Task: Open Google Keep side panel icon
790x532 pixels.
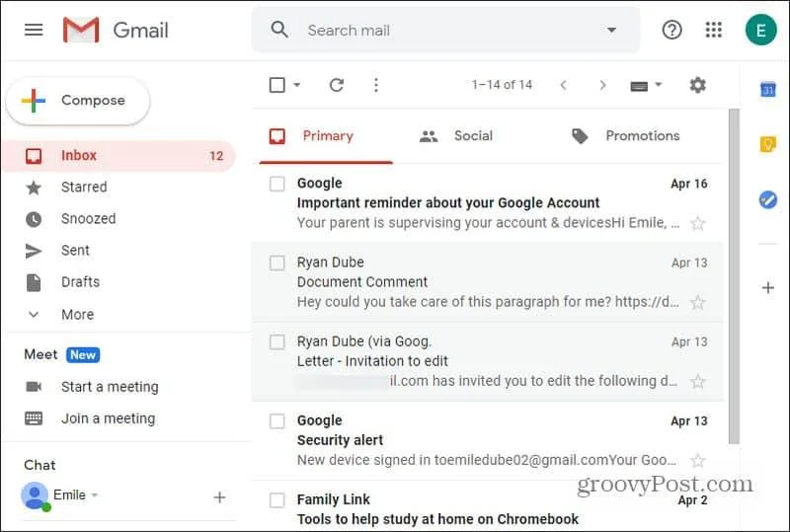Action: (768, 144)
